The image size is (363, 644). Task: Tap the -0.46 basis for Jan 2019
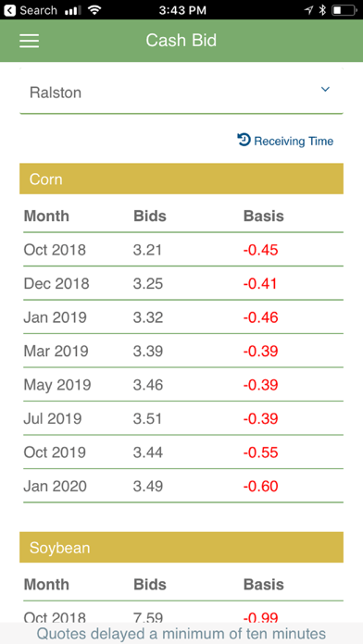260,317
